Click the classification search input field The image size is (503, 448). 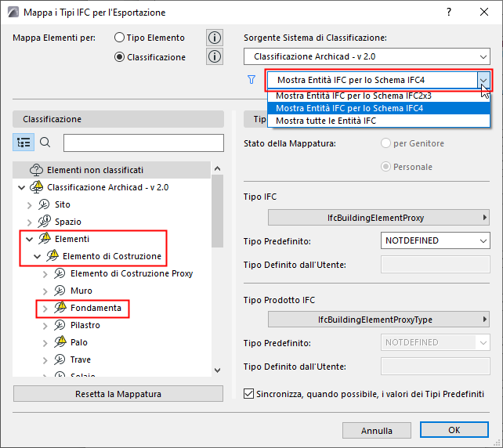[x=143, y=143]
